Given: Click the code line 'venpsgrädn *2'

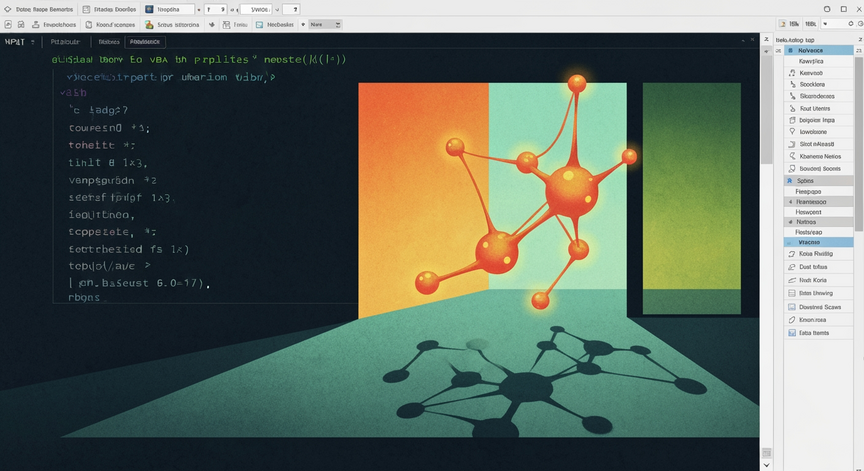Looking at the screenshot, I should (x=112, y=180).
